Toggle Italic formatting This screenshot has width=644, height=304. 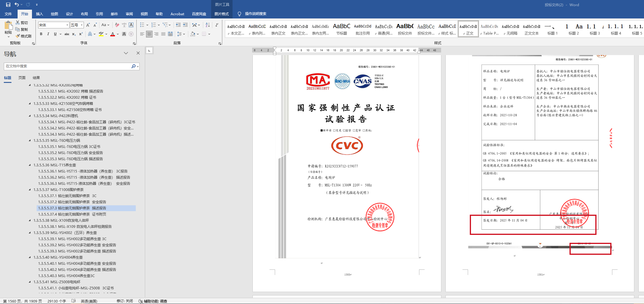coord(48,34)
